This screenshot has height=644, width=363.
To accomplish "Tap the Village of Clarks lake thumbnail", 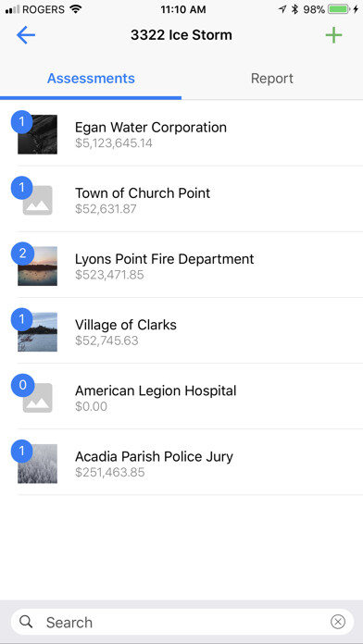I will click(x=37, y=332).
